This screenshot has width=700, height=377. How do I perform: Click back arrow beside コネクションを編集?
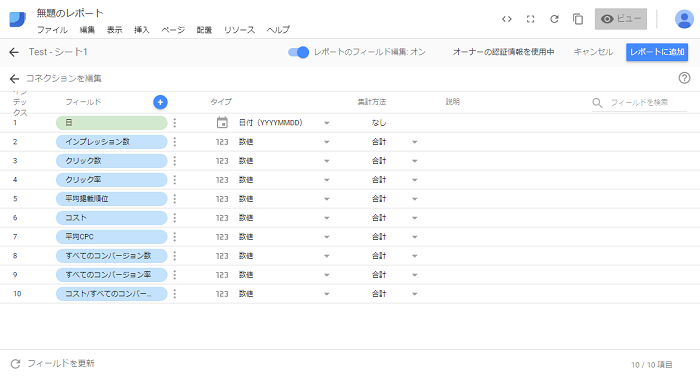click(14, 79)
